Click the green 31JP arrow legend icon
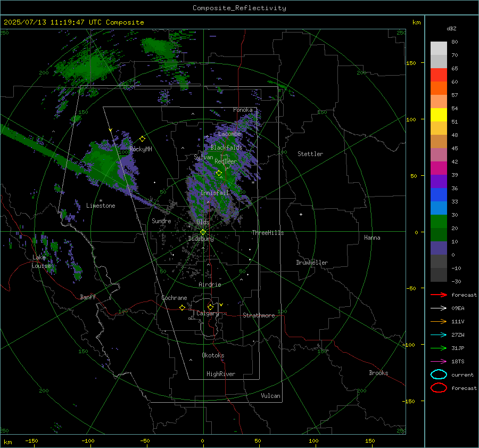The image size is (479, 448). point(439,348)
